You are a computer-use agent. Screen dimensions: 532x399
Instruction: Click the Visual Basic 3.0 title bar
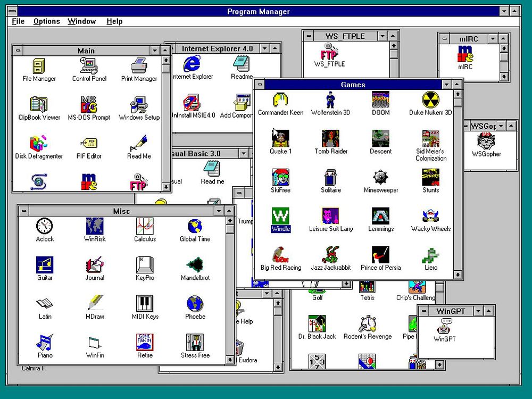[205, 154]
